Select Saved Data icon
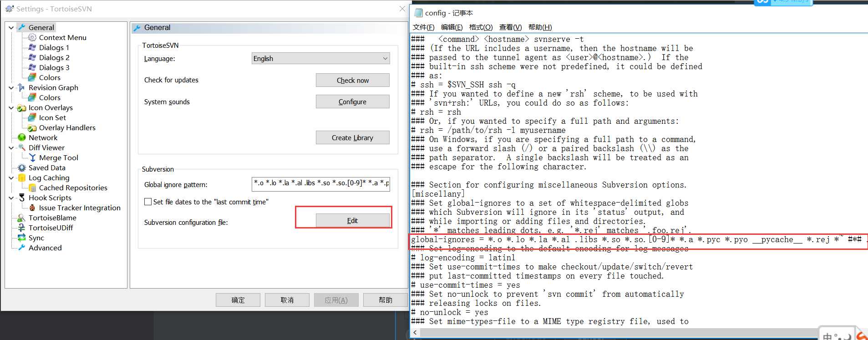 tap(21, 167)
